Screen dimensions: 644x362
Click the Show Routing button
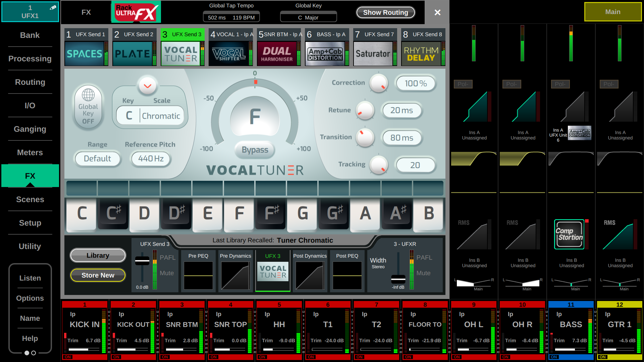(x=385, y=12)
